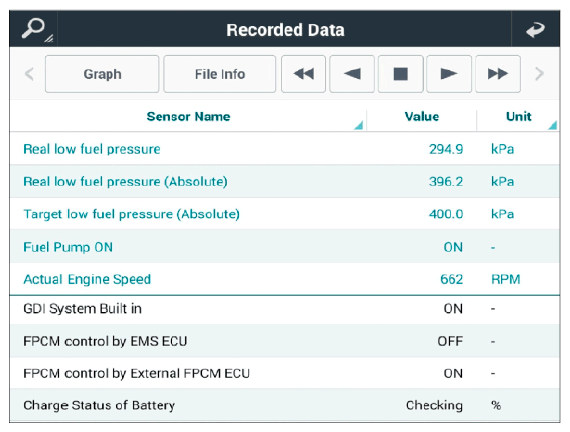Select FPCM control by EMS ECU row
This screenshot has width=570, height=432.
(x=285, y=341)
